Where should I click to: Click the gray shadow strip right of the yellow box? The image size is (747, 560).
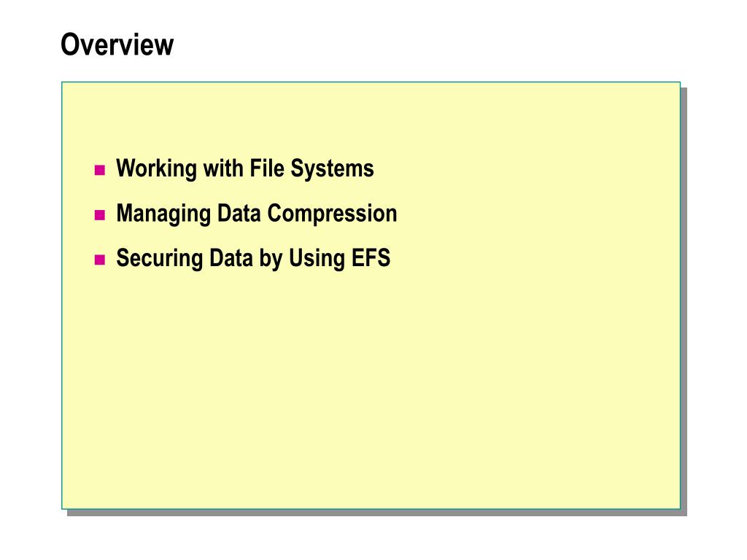click(684, 300)
